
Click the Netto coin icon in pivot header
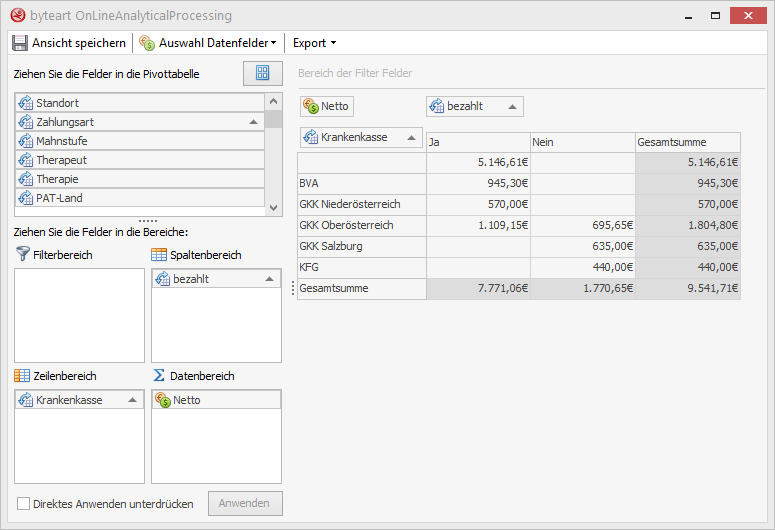click(x=310, y=107)
